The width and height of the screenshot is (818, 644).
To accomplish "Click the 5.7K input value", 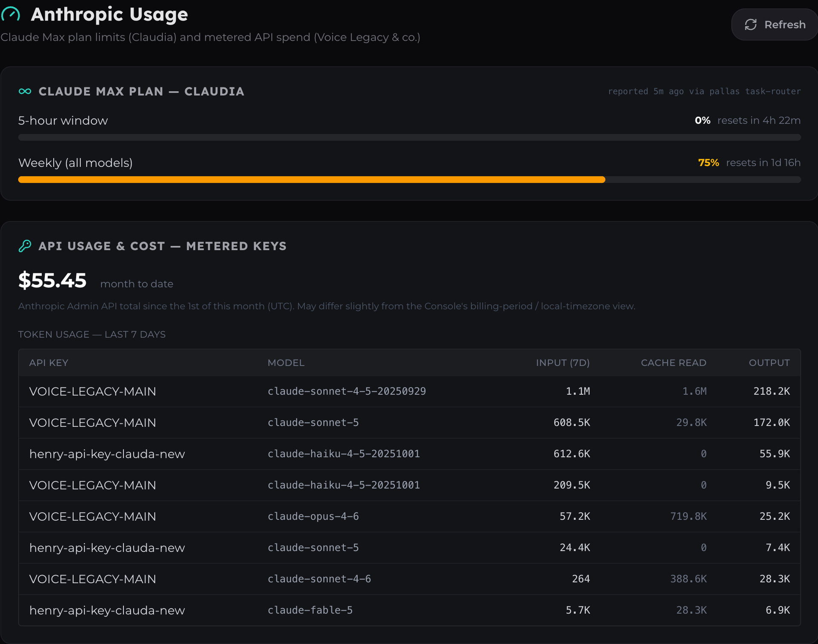I will coord(578,610).
